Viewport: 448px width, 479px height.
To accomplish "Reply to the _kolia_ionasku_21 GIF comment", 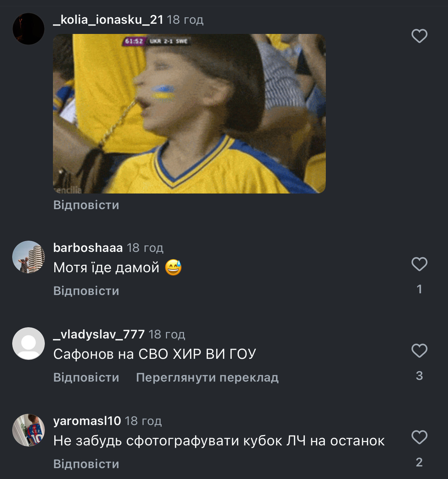I will pos(86,205).
